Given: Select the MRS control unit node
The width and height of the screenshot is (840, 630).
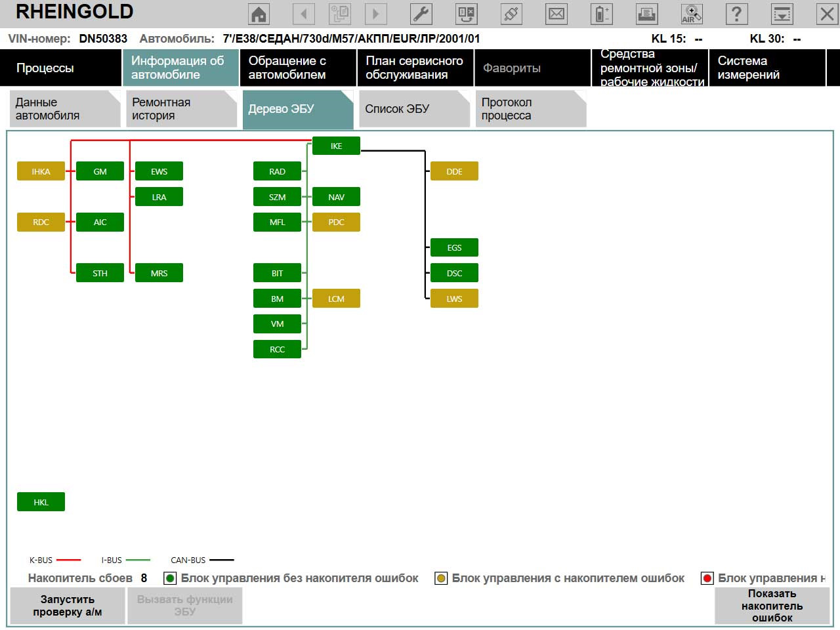Looking at the screenshot, I should click(159, 273).
